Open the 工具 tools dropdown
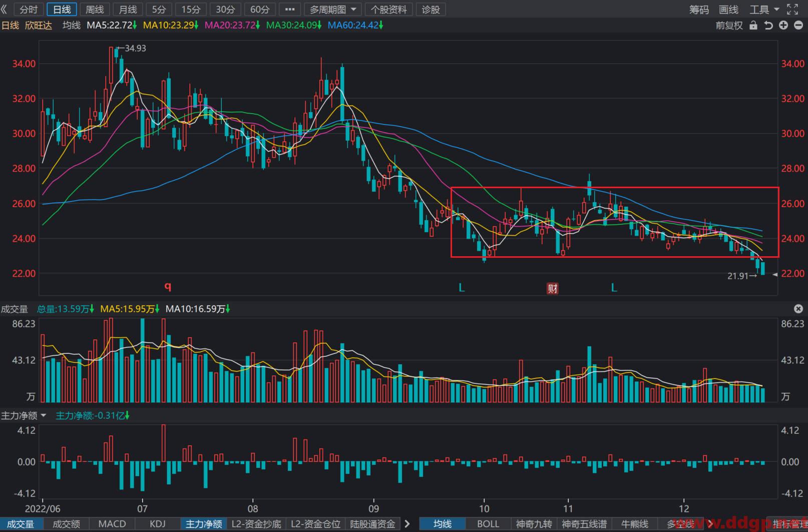Screen dimensions: 808x532 tap(764, 9)
